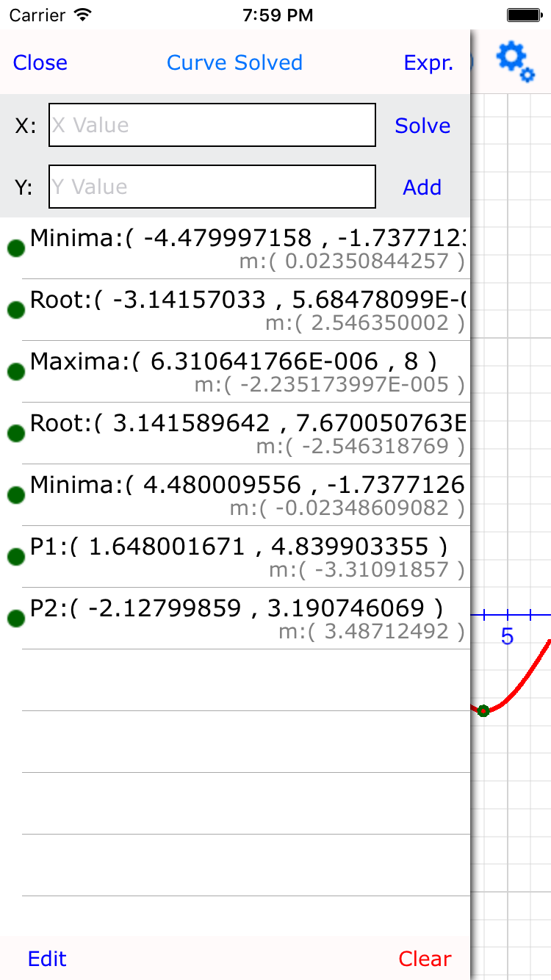Focus the Y Value input field
The image size is (551, 980).
tap(212, 187)
